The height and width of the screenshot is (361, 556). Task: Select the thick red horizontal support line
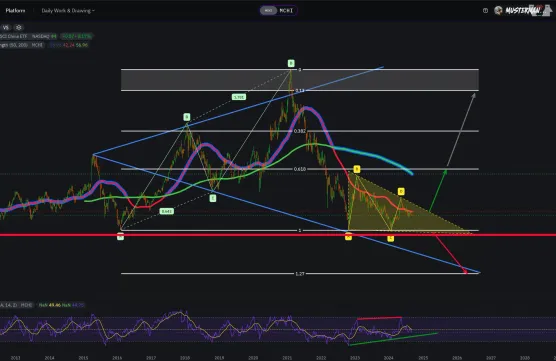pyautogui.click(x=278, y=235)
